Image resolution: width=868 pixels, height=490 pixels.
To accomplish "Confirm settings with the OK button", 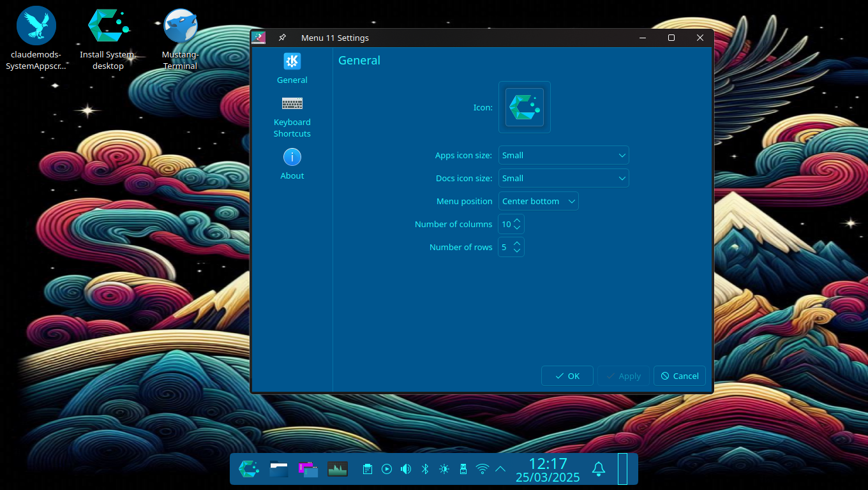I will tap(567, 376).
